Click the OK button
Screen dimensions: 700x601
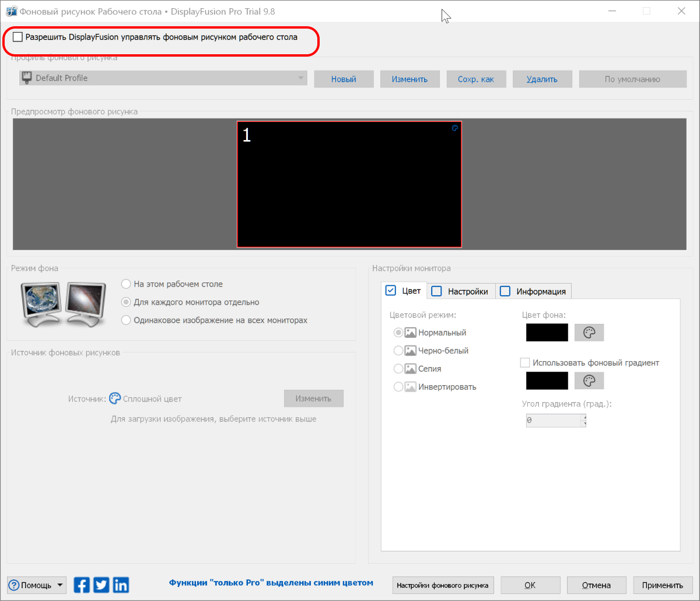[530, 585]
